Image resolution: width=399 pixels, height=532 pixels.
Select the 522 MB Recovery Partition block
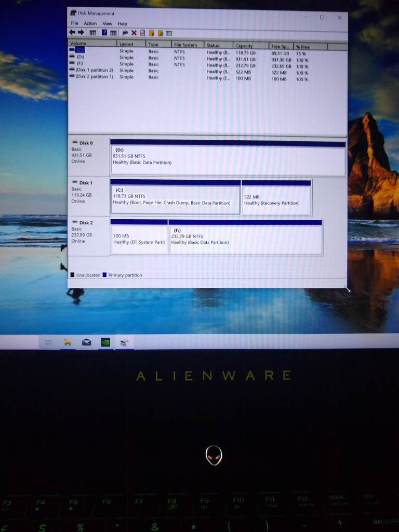276,199
